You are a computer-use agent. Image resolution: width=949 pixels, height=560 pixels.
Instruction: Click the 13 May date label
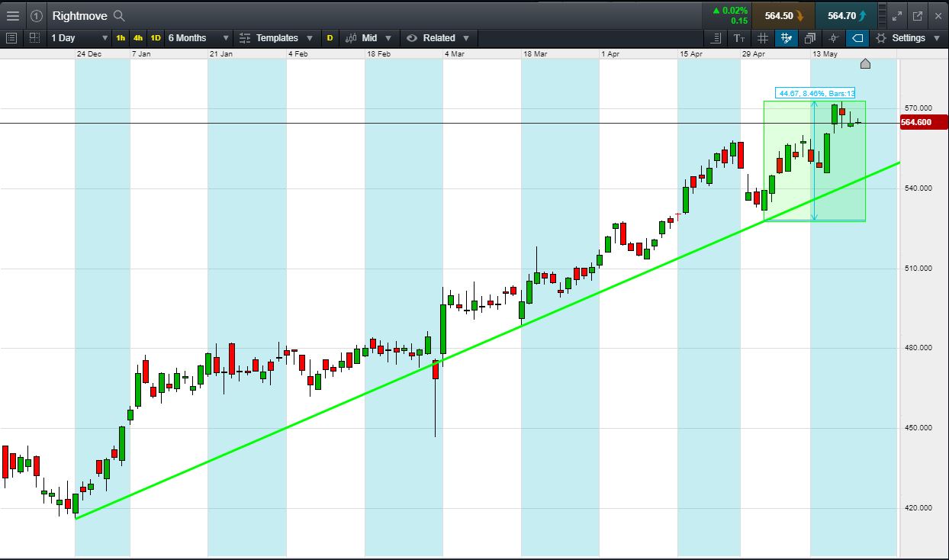point(825,54)
